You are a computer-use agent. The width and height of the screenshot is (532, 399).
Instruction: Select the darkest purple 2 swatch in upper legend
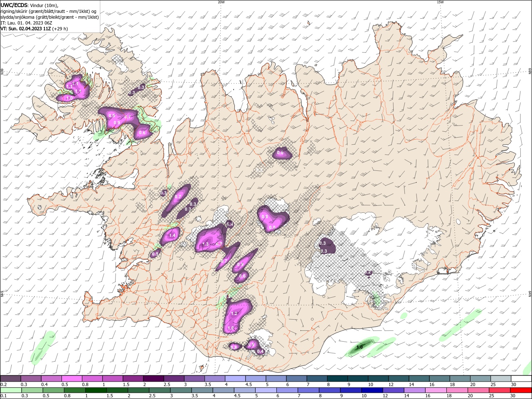[153, 379]
